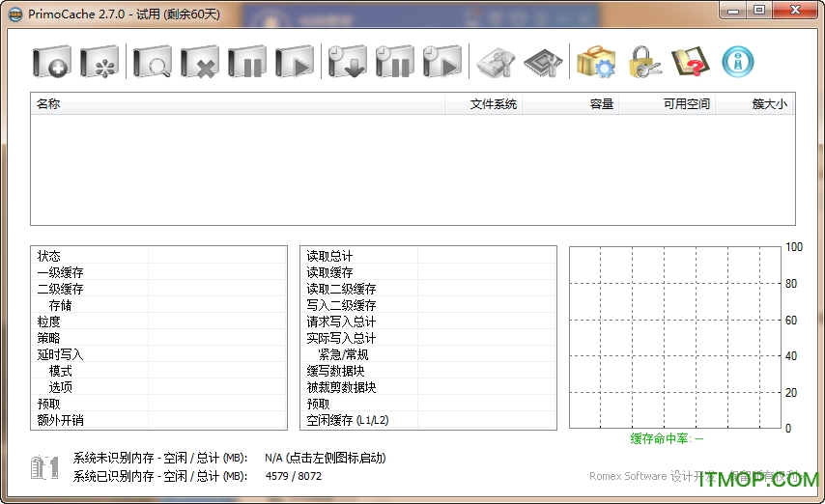Open the memory chip management icon

[543, 63]
